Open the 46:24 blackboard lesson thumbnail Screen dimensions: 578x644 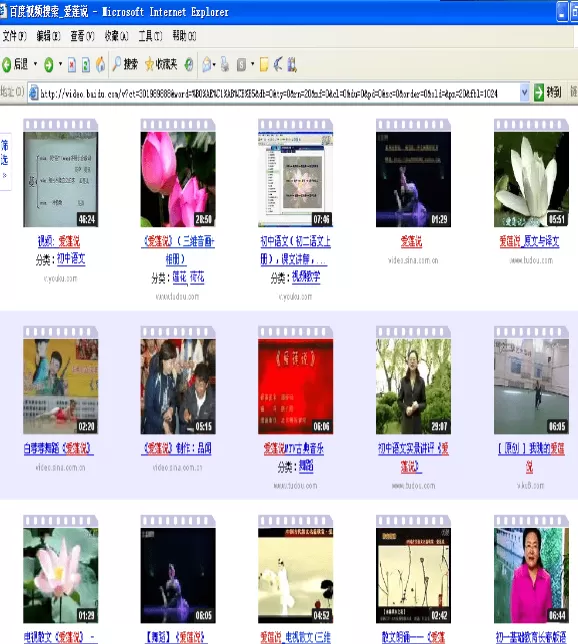[60, 179]
